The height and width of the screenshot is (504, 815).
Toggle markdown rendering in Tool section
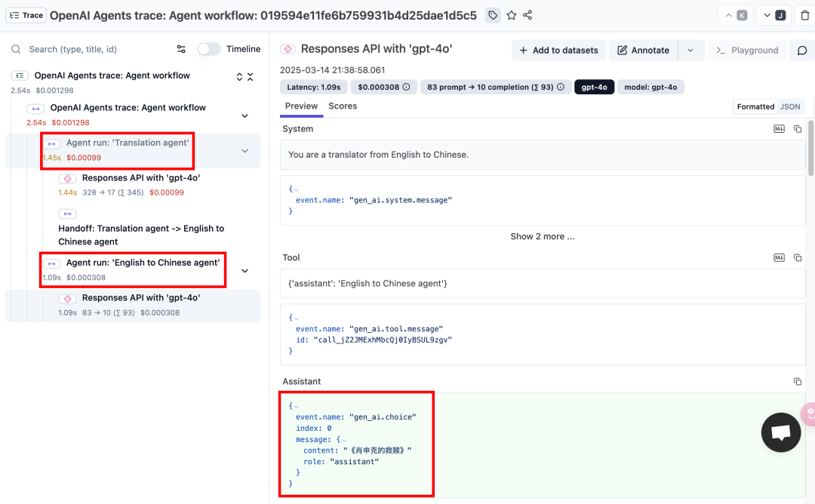[779, 258]
